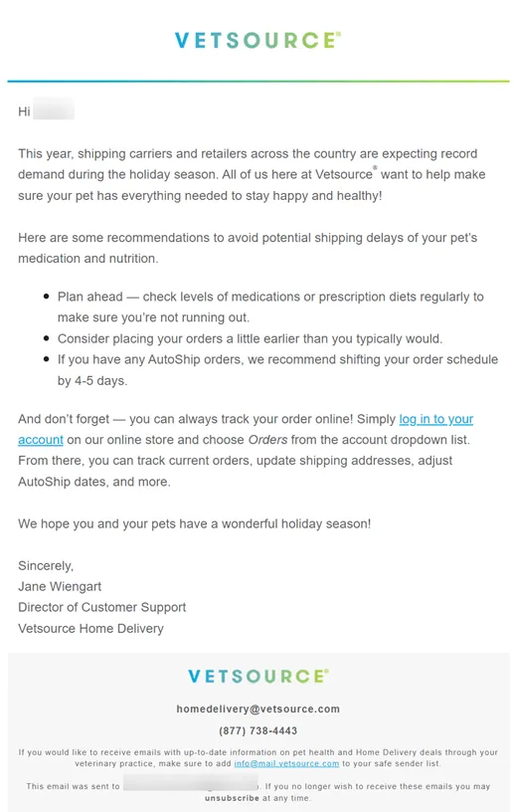The width and height of the screenshot is (514, 812).
Task: Click the Vetsource logo in the gray footer
Action: (x=257, y=676)
